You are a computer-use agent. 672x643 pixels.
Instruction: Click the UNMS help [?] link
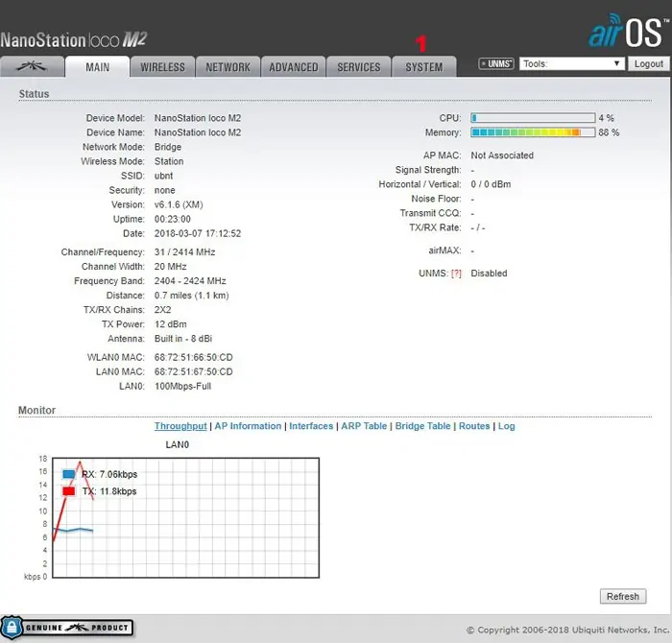click(457, 274)
